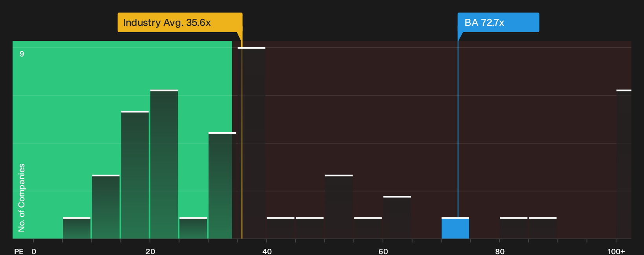Select the "9" y-axis value label
The image size is (644, 255).
click(x=22, y=54)
